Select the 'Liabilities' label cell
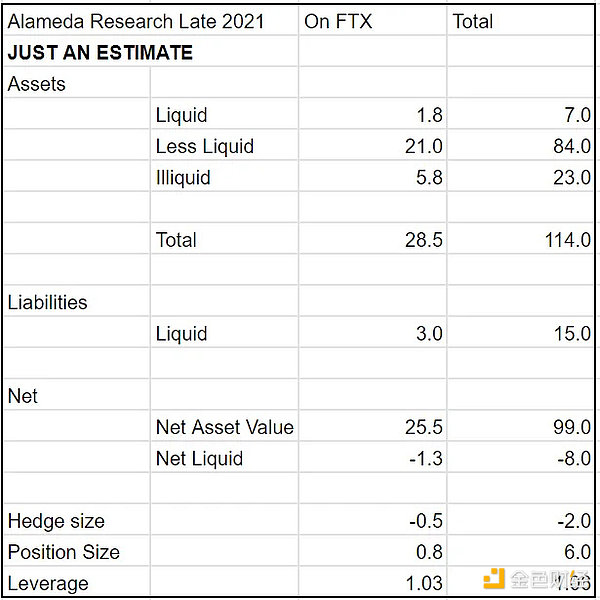 (x=77, y=302)
